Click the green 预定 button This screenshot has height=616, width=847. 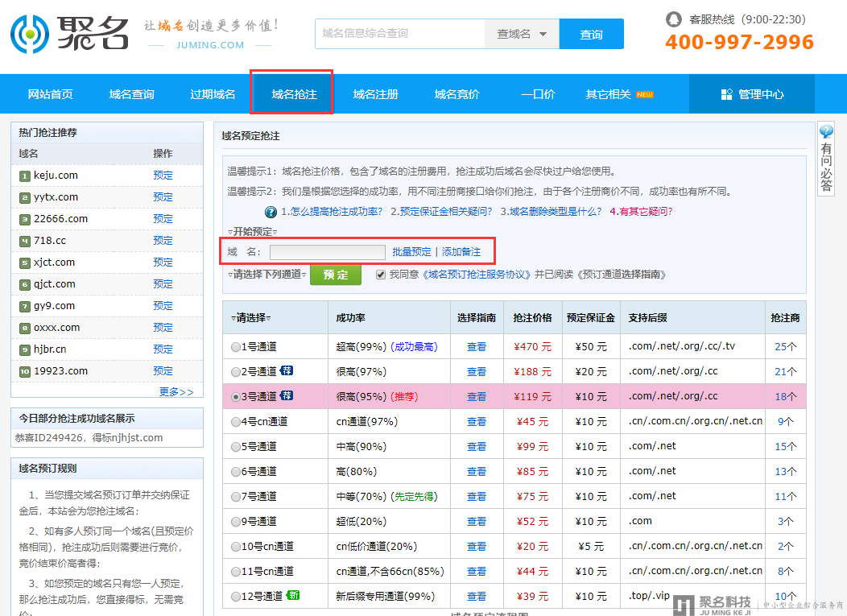pyautogui.click(x=336, y=275)
